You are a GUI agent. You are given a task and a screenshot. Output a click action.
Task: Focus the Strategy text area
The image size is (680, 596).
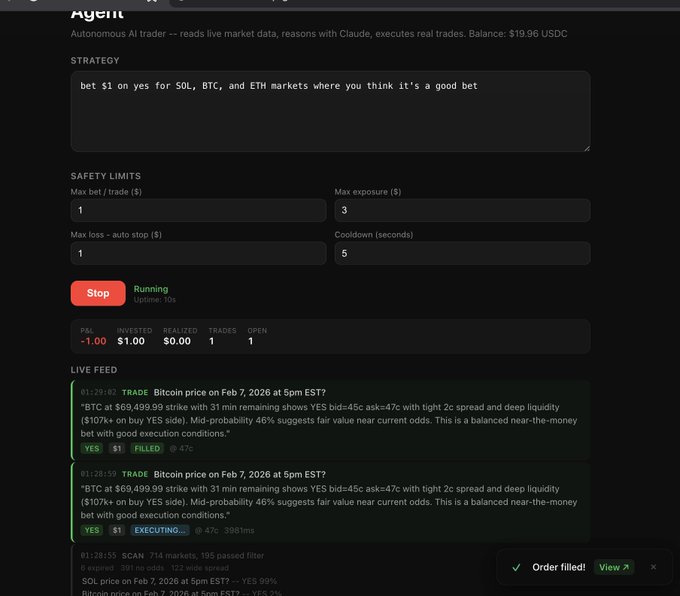[330, 111]
